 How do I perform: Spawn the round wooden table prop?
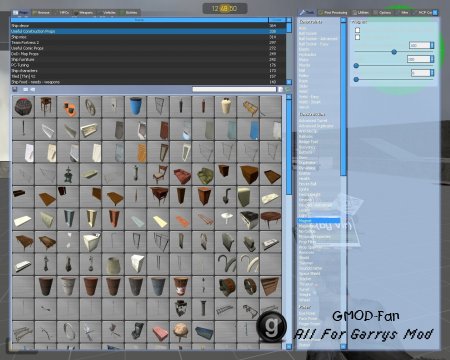[270, 219]
